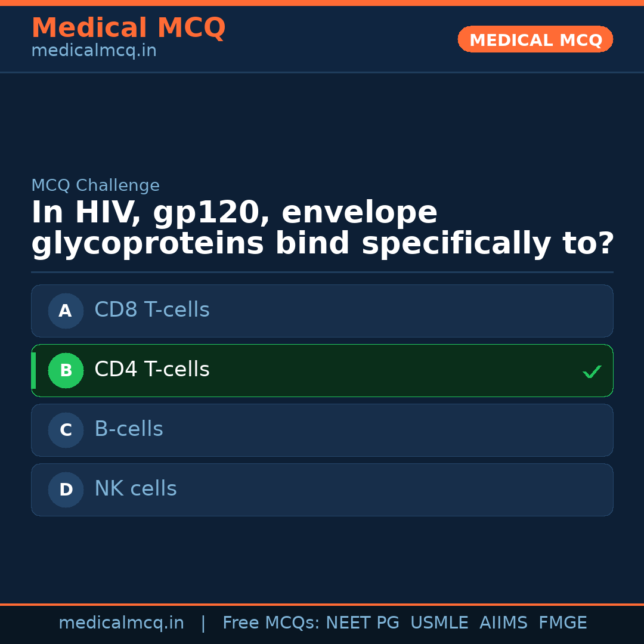Click the USMLE label in footer
This screenshot has width=644, height=644.
tap(439, 623)
